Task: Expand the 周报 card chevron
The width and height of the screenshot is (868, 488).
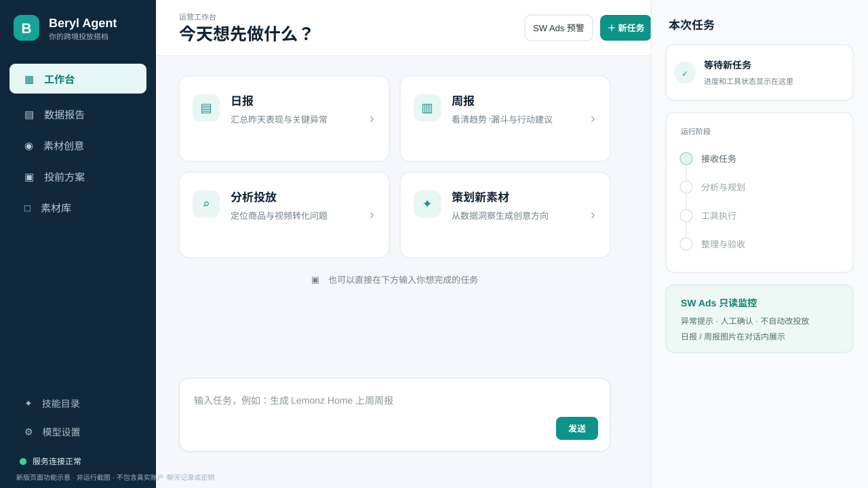Action: [593, 119]
